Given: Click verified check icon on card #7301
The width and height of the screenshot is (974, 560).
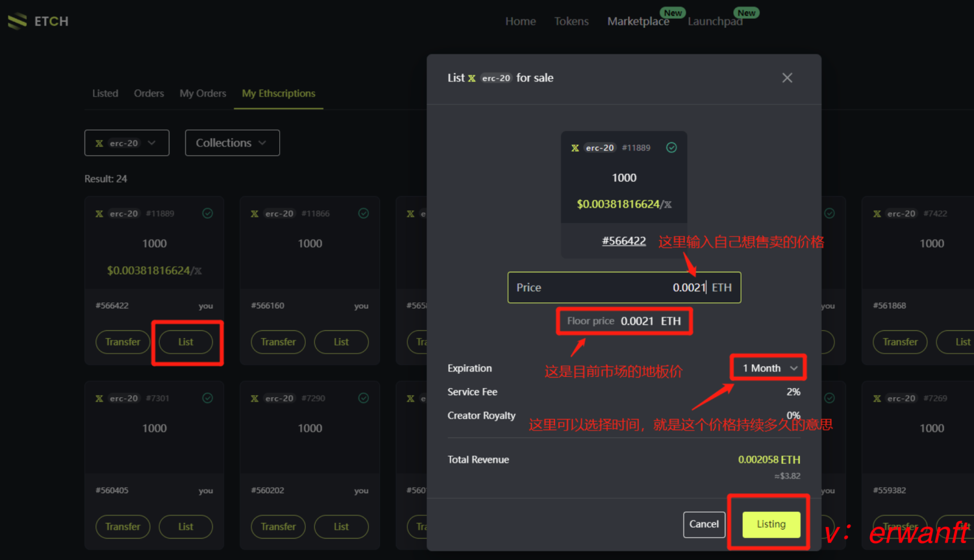Looking at the screenshot, I should (208, 398).
